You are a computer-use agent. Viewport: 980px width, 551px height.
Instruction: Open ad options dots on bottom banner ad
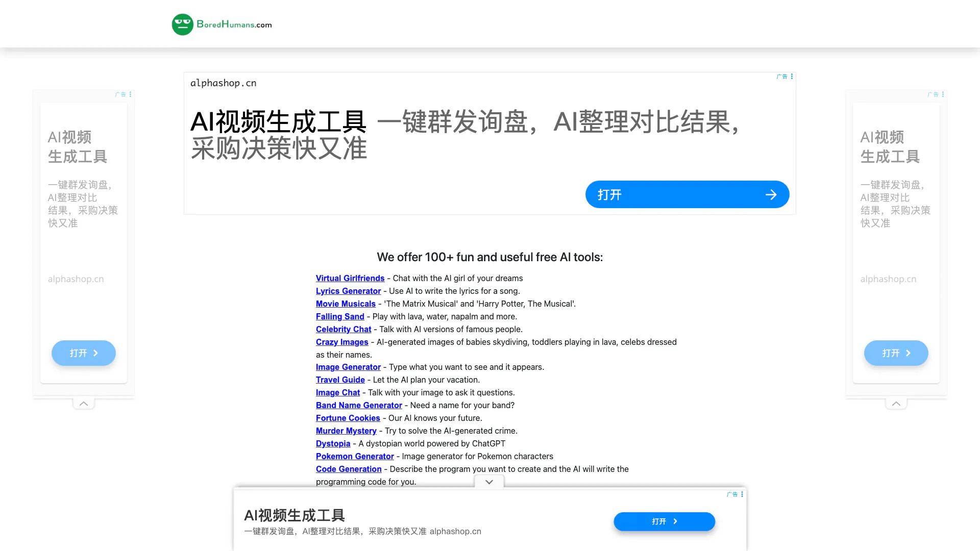742,494
